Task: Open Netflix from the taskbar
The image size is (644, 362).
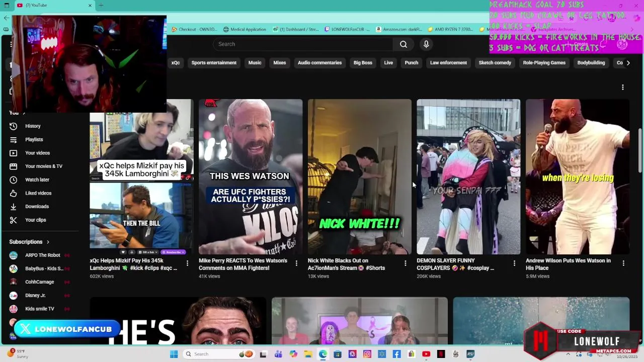Action: [x=441, y=354]
